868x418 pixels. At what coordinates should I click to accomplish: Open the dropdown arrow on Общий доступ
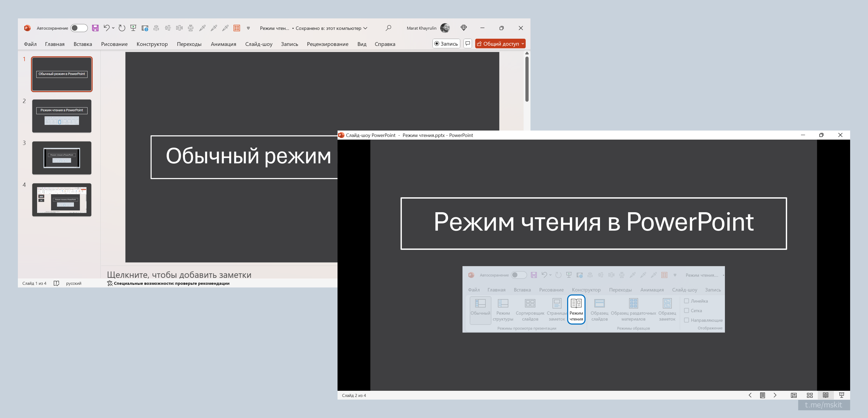point(523,44)
